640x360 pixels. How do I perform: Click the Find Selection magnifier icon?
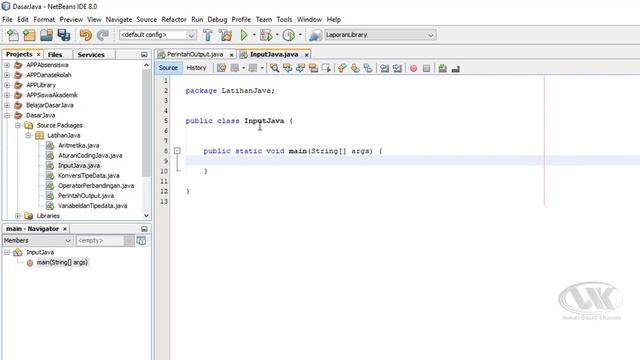click(274, 68)
